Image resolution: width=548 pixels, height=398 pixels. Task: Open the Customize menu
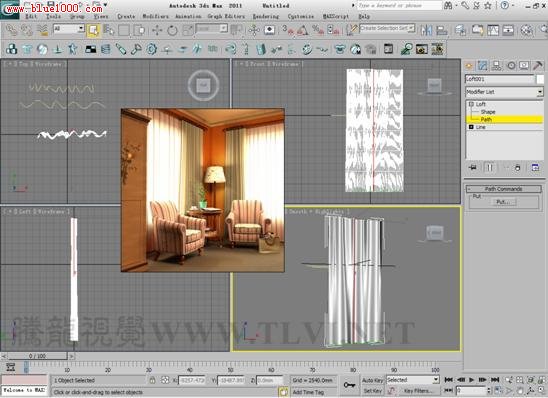(x=301, y=16)
